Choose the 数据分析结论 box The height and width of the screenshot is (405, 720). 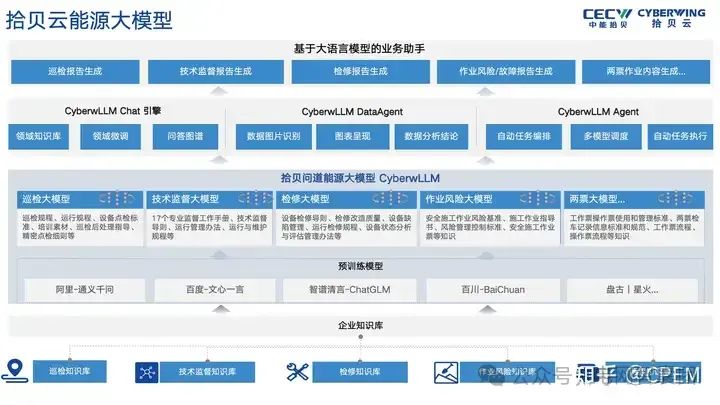[431, 136]
